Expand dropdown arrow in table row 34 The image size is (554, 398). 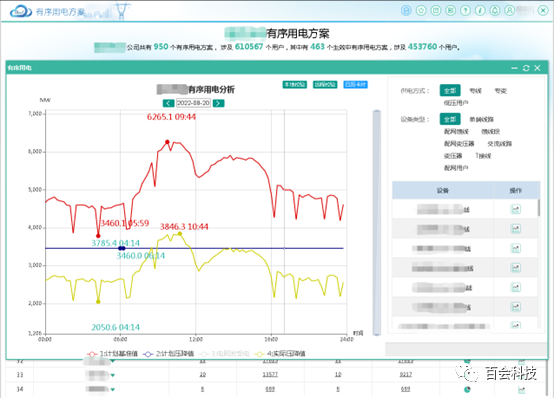click(x=113, y=390)
